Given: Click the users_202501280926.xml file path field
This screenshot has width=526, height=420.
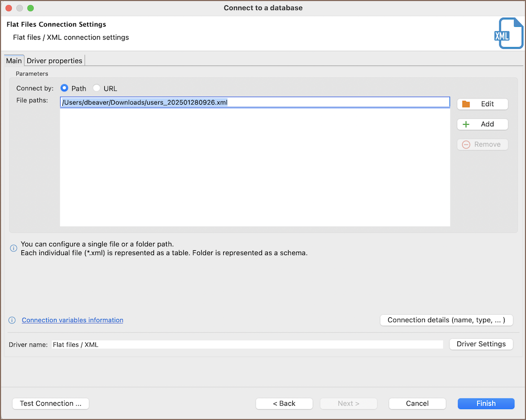Looking at the screenshot, I should click(x=255, y=103).
